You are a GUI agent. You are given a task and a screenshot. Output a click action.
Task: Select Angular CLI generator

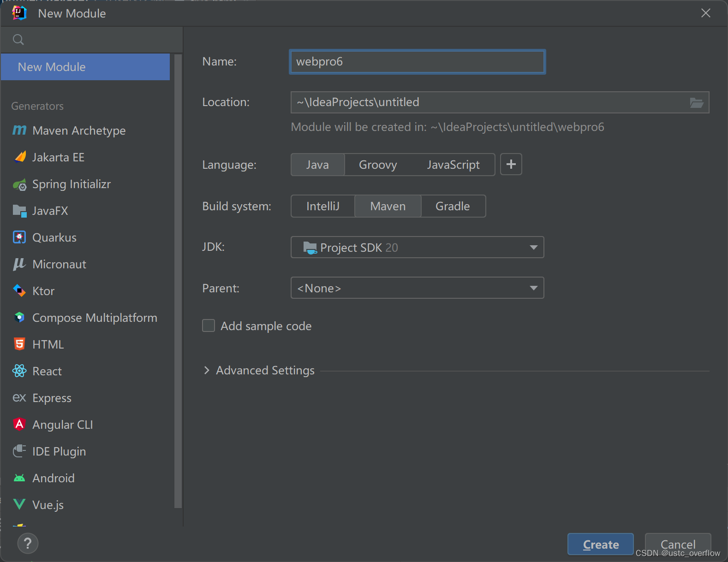point(63,425)
